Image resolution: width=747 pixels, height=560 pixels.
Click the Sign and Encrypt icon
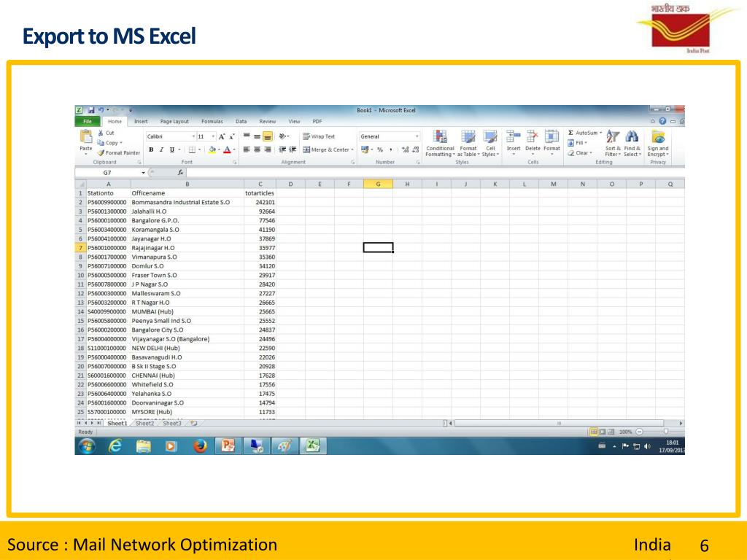(x=658, y=136)
